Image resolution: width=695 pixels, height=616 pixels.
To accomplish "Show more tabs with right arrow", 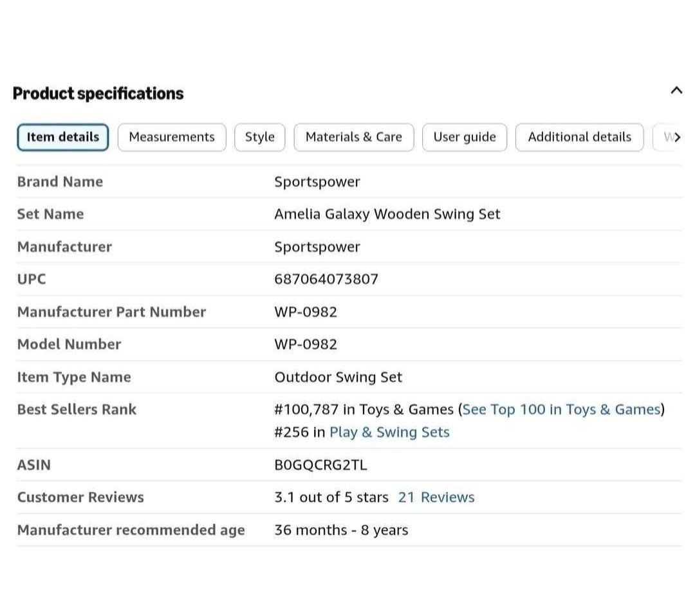I will 677,138.
